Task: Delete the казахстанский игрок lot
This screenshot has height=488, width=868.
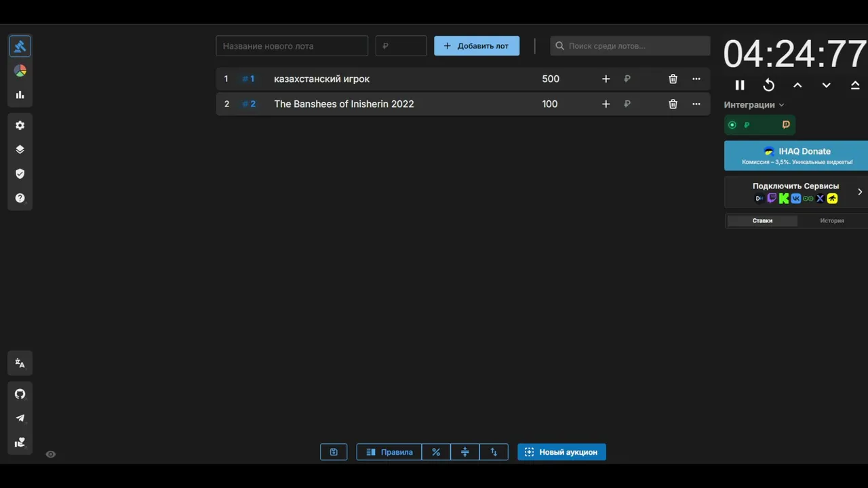Action: pyautogui.click(x=673, y=79)
